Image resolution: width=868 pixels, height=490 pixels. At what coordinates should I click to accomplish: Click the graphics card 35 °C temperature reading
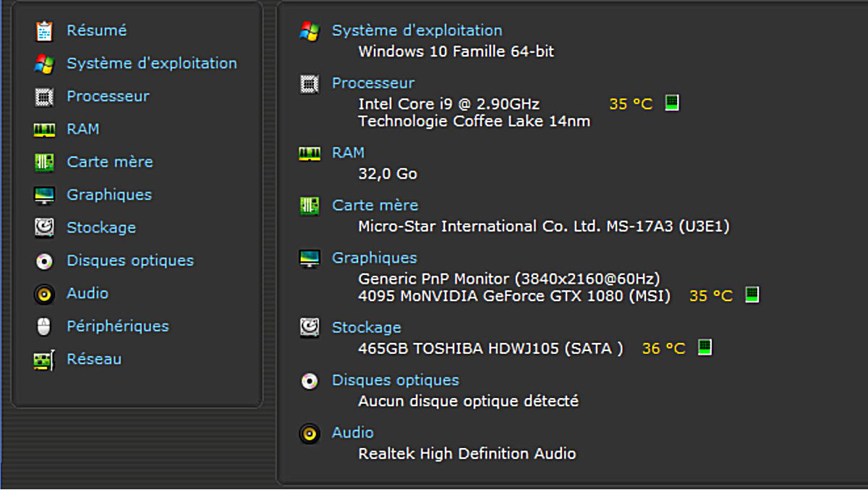[711, 296]
